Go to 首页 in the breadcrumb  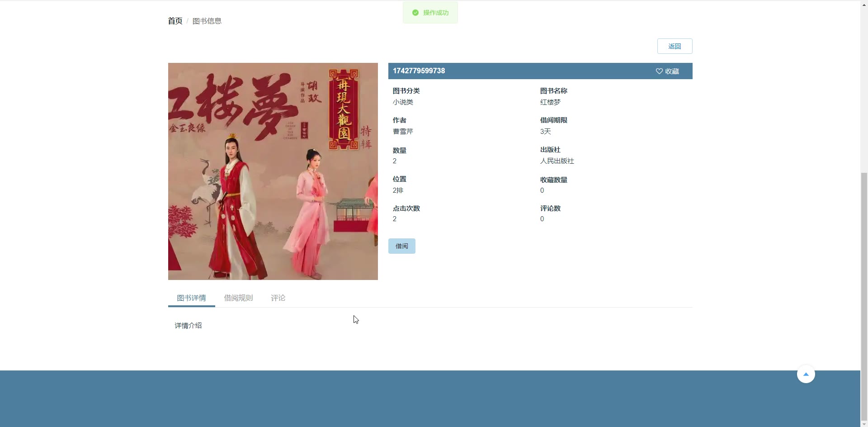175,21
